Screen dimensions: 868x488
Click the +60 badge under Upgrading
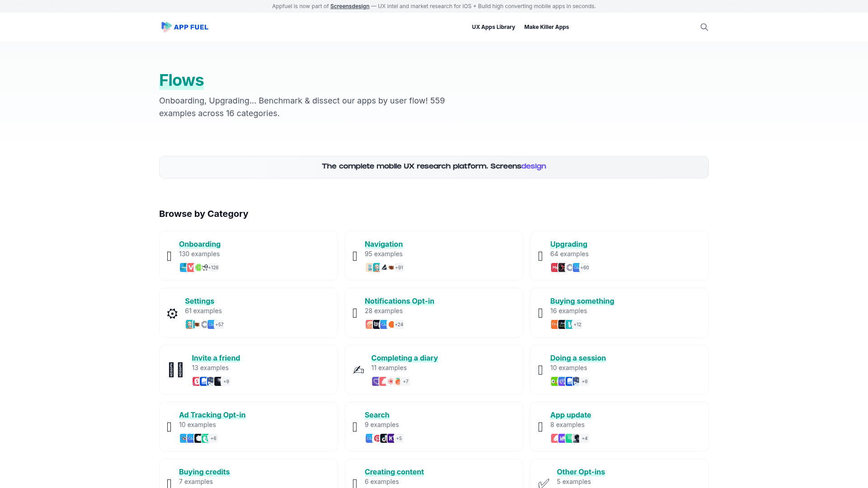pyautogui.click(x=585, y=267)
